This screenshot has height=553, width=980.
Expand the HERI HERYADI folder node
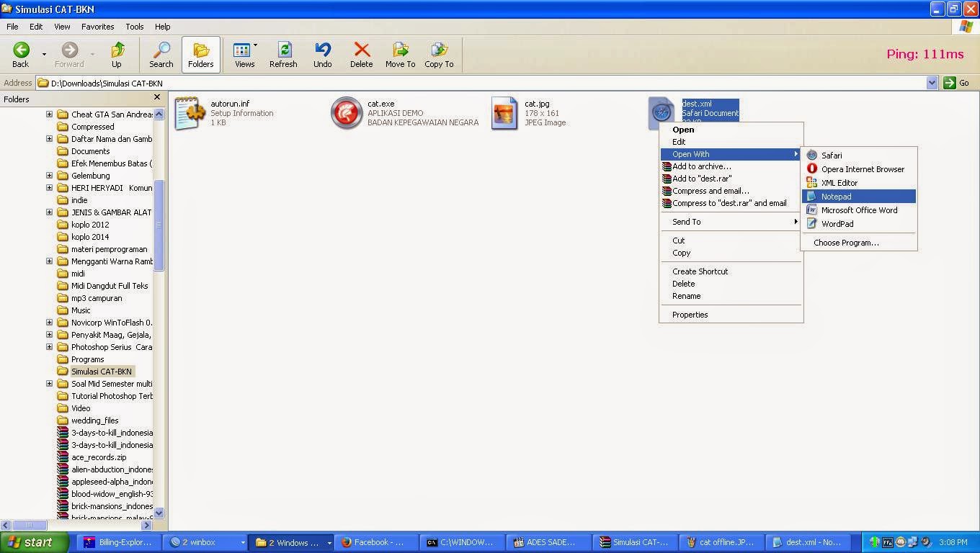tap(49, 188)
